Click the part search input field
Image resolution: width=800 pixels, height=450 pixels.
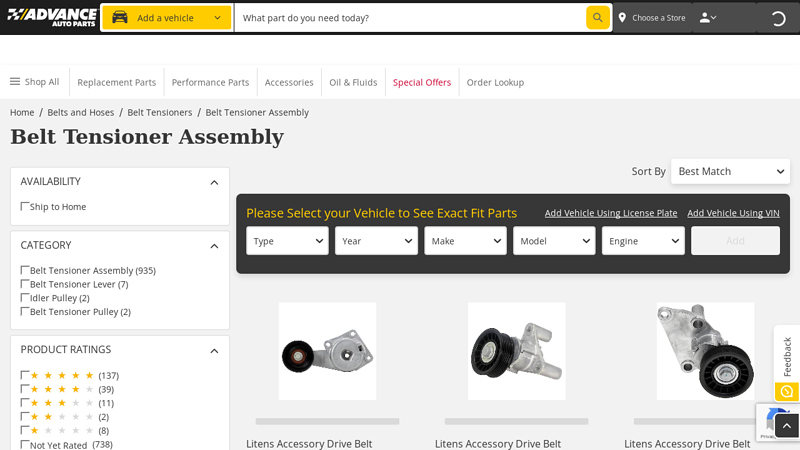410,18
